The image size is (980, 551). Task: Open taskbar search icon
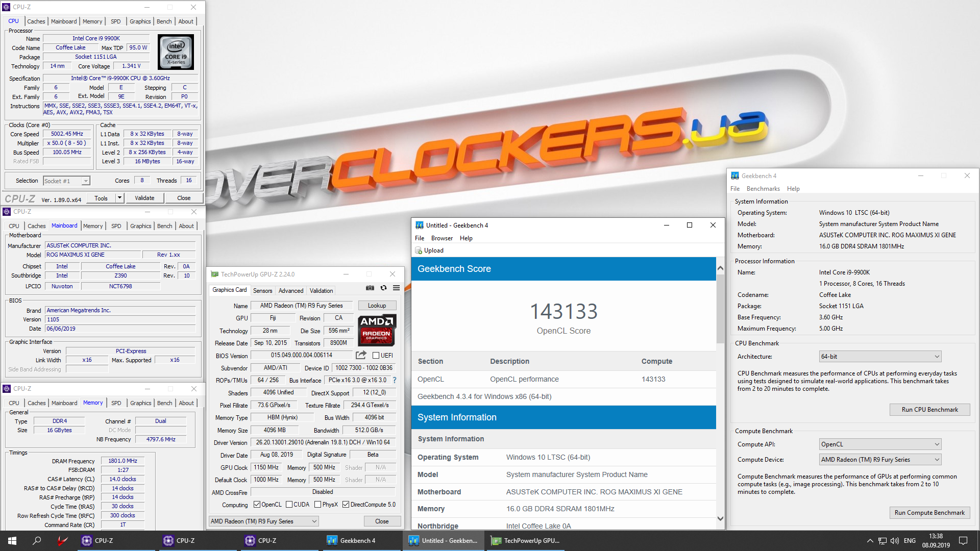coord(37,541)
